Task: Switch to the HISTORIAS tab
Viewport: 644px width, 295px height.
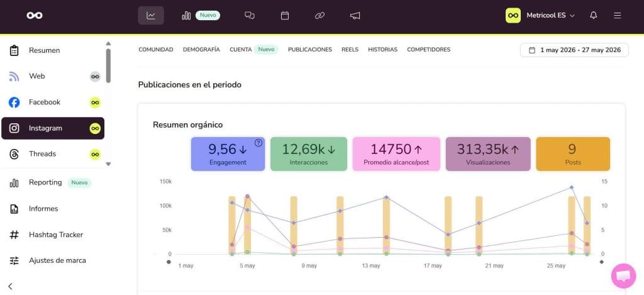Action: click(x=383, y=49)
